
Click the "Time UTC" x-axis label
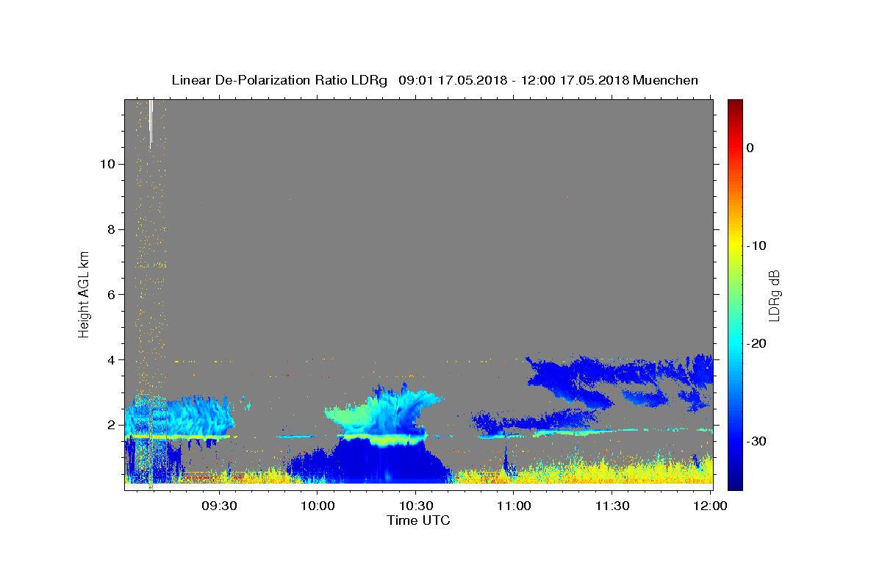tap(418, 520)
